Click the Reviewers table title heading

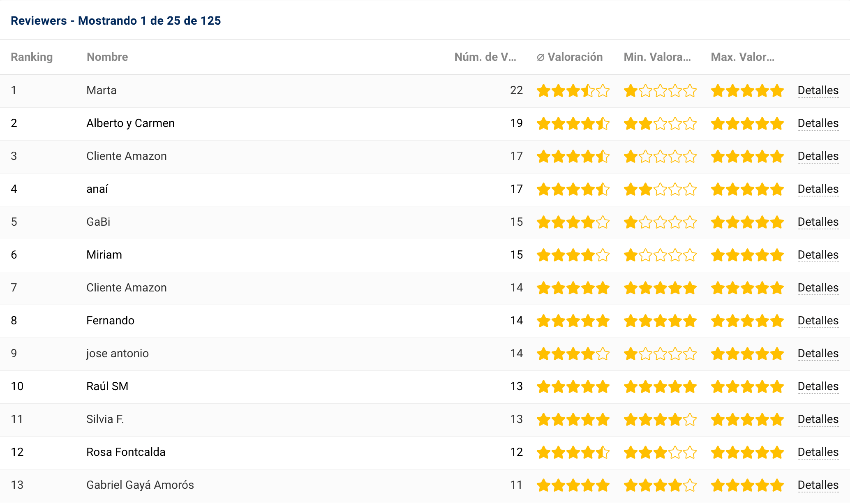[115, 21]
